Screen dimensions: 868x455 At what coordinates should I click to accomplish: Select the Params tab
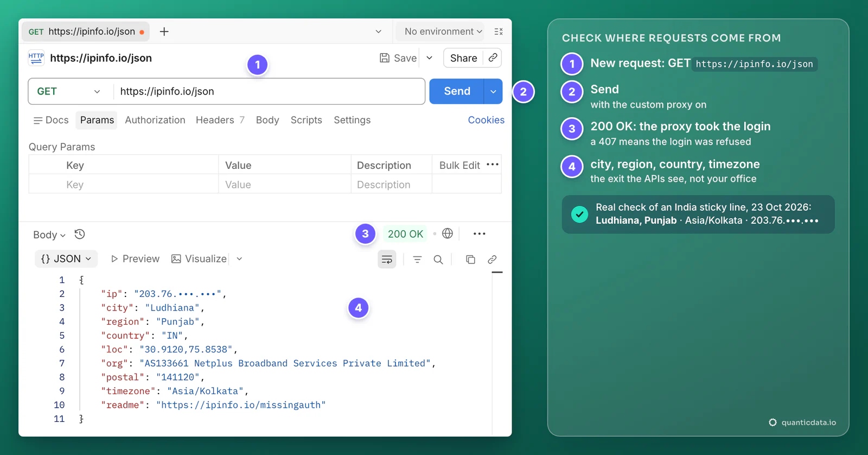(x=97, y=120)
